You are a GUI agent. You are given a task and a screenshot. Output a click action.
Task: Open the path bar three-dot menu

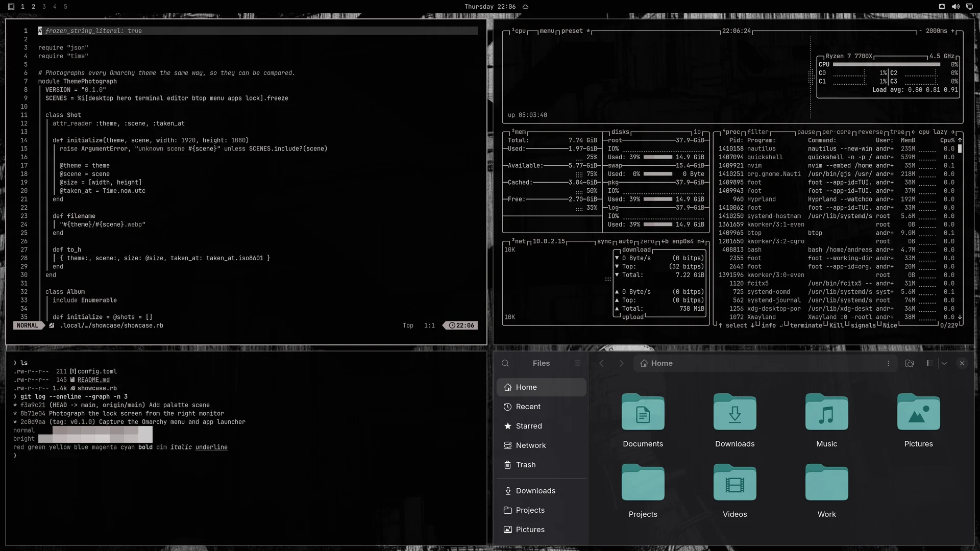coord(889,363)
